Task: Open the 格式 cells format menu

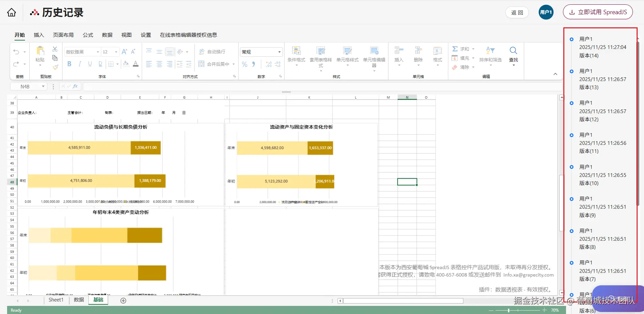Action: point(437,56)
